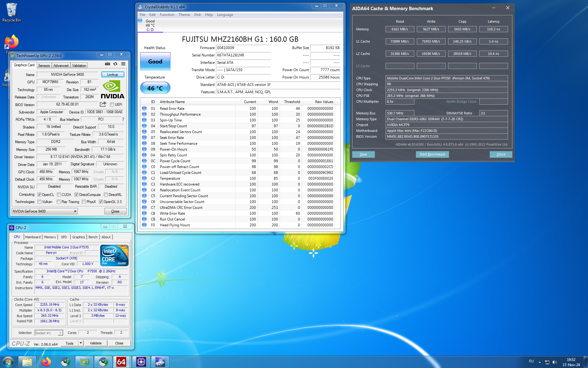Switch to the Sensors tab in GPU-Z
Screen dimensions: 588x368
pyautogui.click(x=44, y=66)
